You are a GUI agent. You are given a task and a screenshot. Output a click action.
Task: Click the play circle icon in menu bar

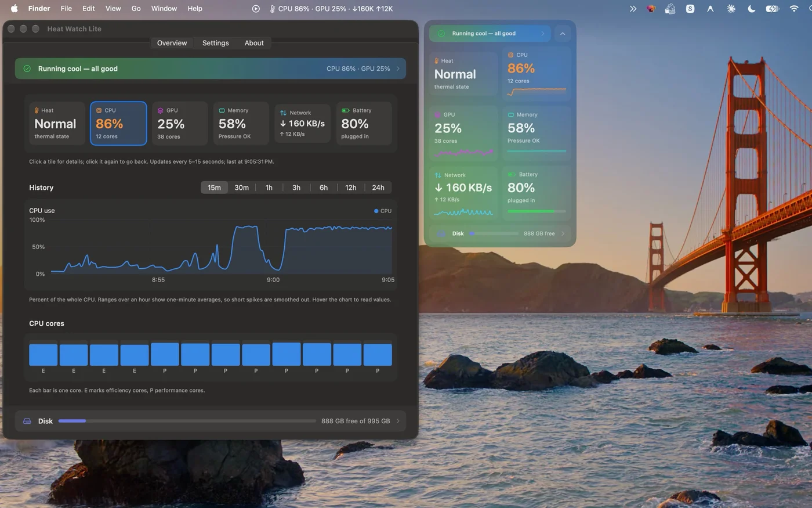pos(256,9)
